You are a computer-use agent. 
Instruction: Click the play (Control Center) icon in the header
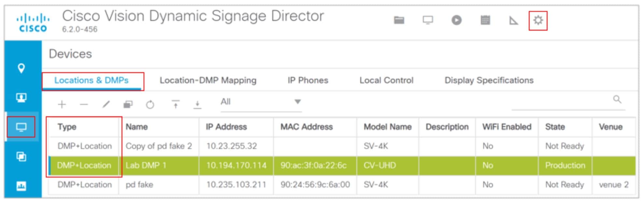click(456, 20)
